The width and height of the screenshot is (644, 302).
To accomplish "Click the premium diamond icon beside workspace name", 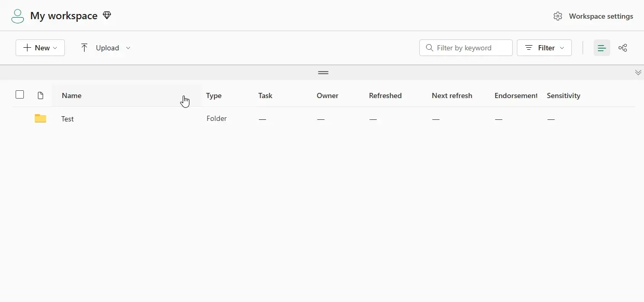I will pos(107,15).
